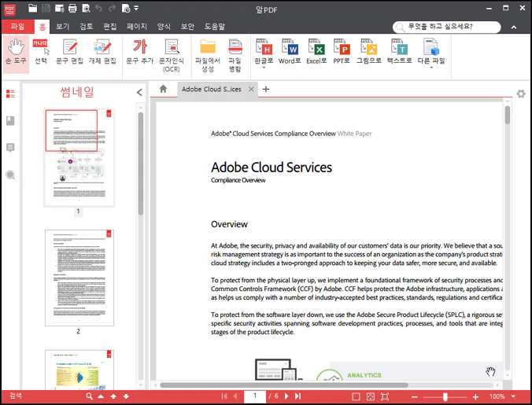This screenshot has width=532, height=405.
Task: Toggle full screen view in status bar
Action: [385, 396]
